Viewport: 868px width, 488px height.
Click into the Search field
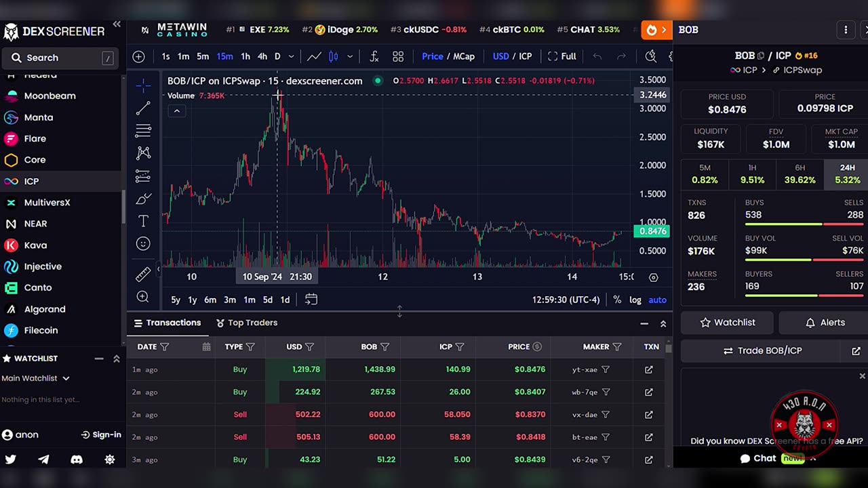pos(61,58)
